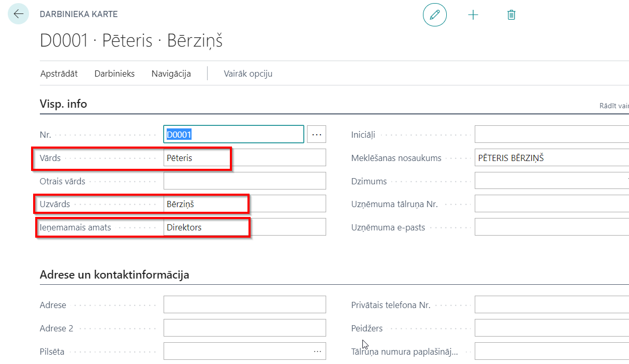This screenshot has height=364, width=629.
Task: Create new record with plus icon
Action: pyautogui.click(x=473, y=14)
